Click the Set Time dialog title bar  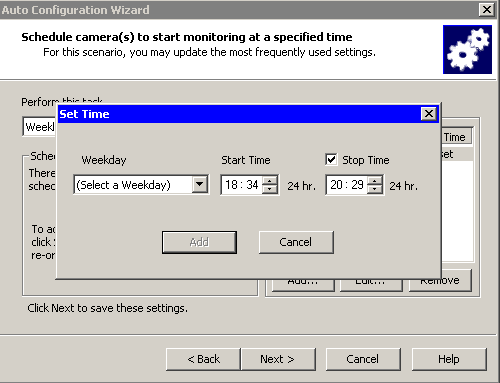(239, 114)
